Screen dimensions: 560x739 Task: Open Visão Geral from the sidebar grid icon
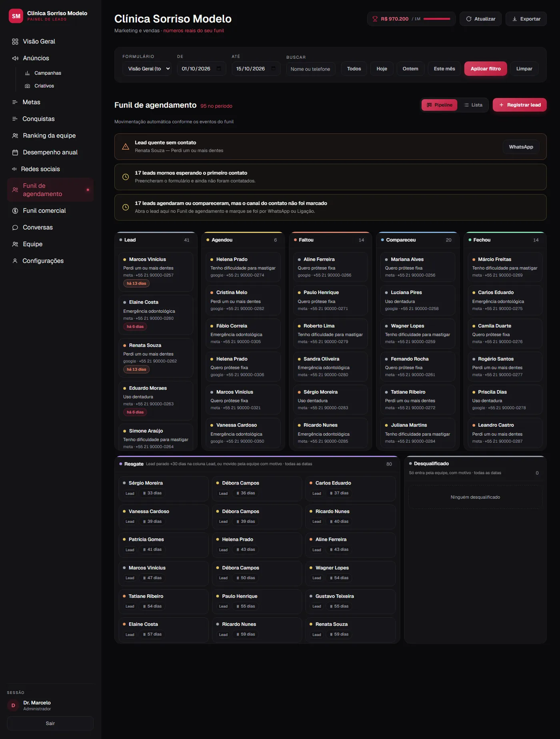click(x=15, y=42)
